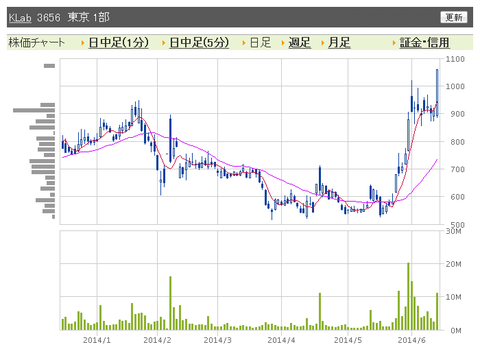Click the tallest 20M volume bar near 2014/6
This screenshot has width=480, height=360.
pos(408,296)
